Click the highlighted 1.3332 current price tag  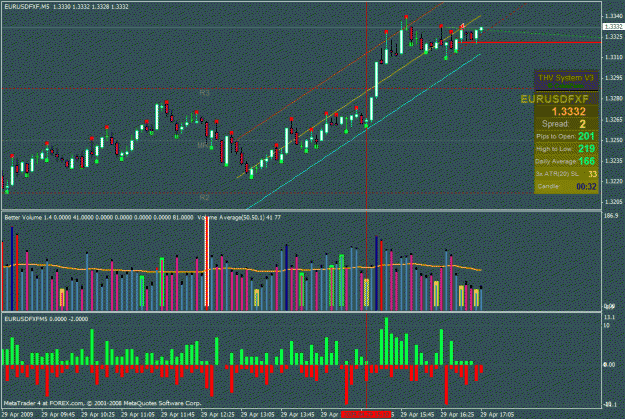(613, 26)
